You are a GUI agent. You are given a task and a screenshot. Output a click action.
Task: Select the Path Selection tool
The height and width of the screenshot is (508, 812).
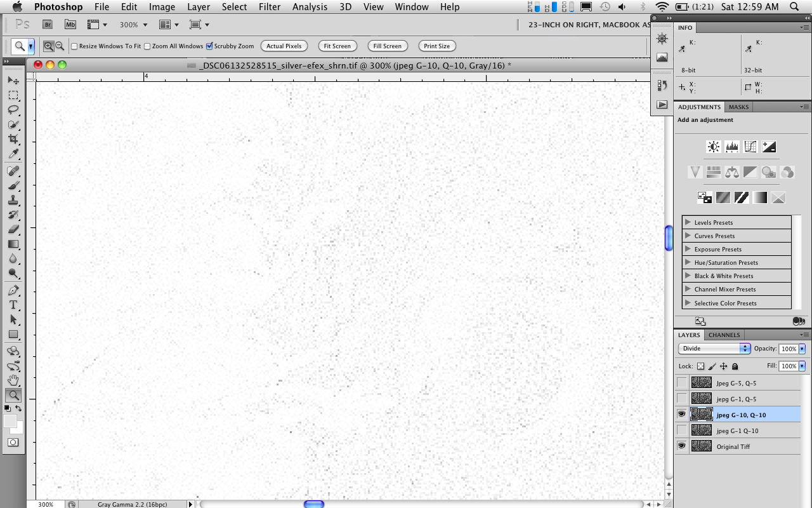(13, 319)
